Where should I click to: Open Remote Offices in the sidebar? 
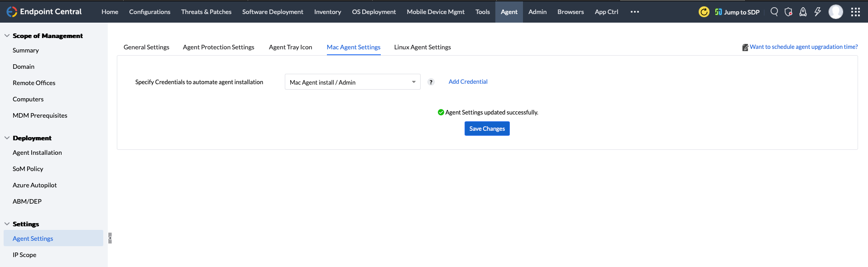[34, 83]
